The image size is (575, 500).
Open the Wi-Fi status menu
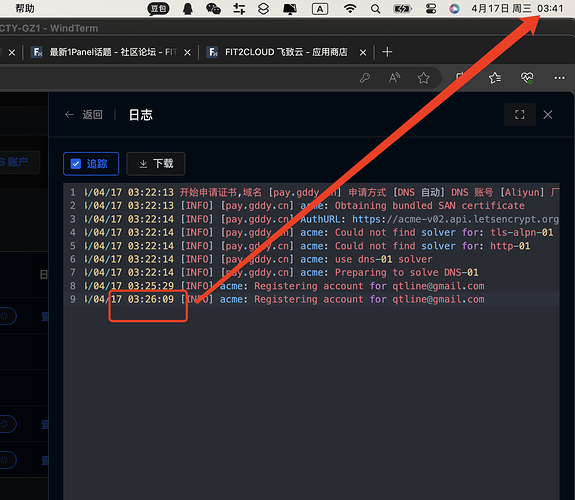coord(350,8)
